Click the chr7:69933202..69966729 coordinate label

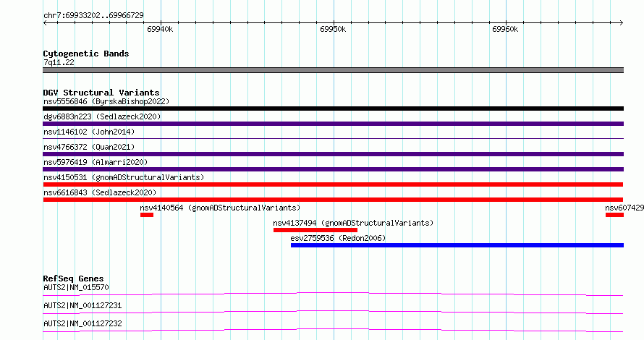point(93,15)
